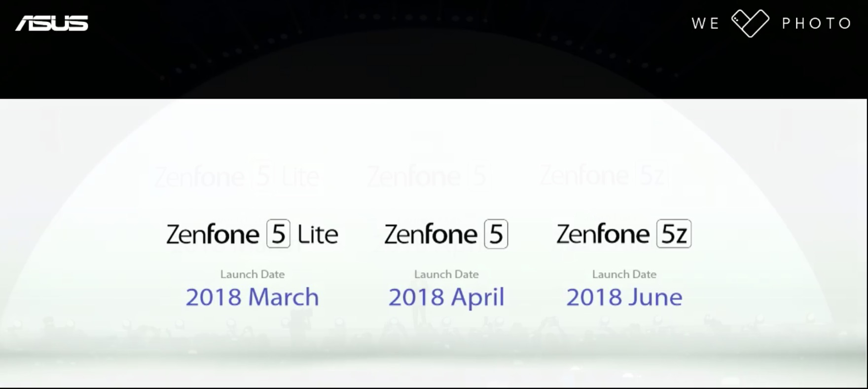This screenshot has height=389, width=868.
Task: Click the word Lite after boxed 5
Action: (318, 234)
